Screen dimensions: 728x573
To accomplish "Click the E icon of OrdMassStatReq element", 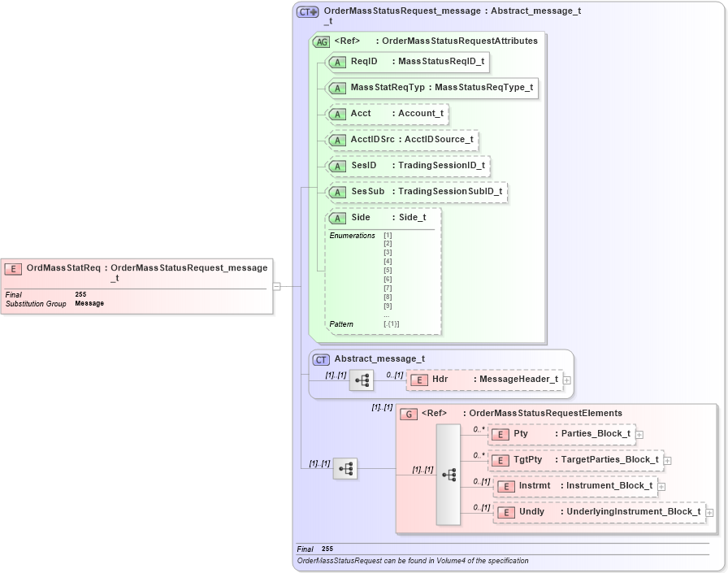I will (x=14, y=267).
